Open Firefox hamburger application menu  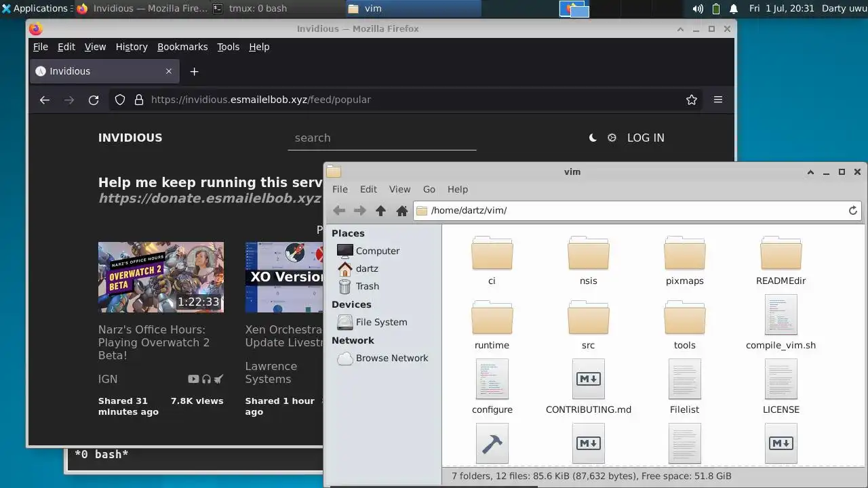tap(718, 100)
